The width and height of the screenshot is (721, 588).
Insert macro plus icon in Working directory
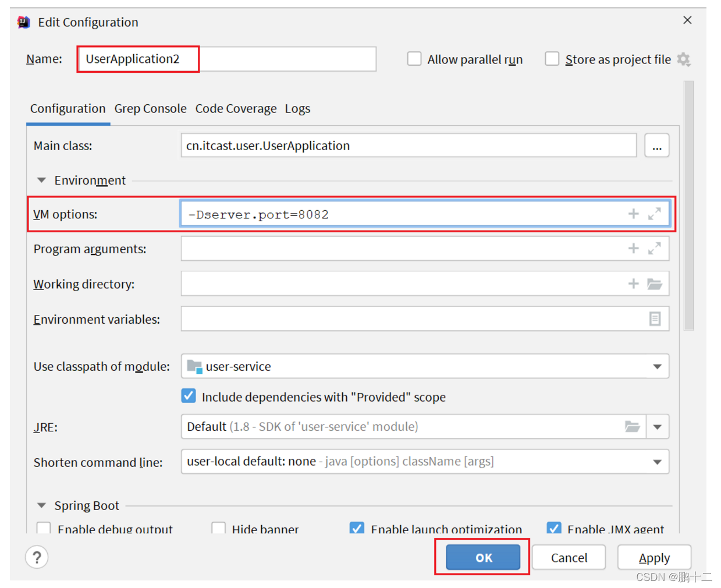pyautogui.click(x=634, y=284)
